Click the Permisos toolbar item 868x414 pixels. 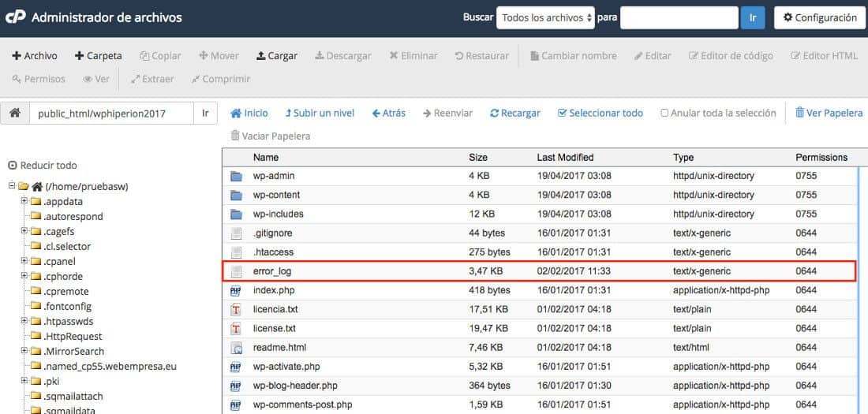click(x=39, y=79)
